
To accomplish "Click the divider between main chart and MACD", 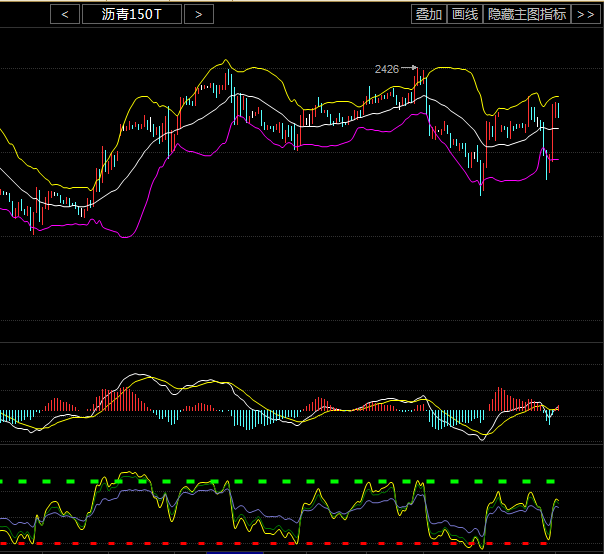I will coord(300,343).
